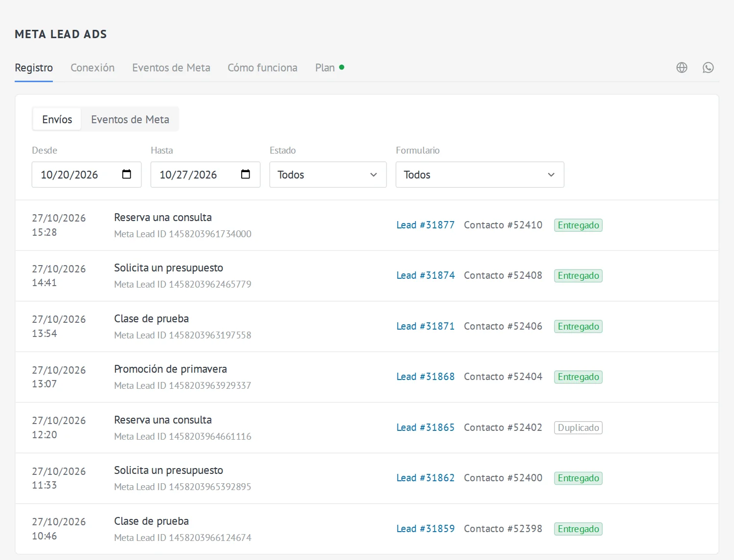Open Lead #31874
Image resolution: width=734 pixels, height=560 pixels.
click(425, 275)
